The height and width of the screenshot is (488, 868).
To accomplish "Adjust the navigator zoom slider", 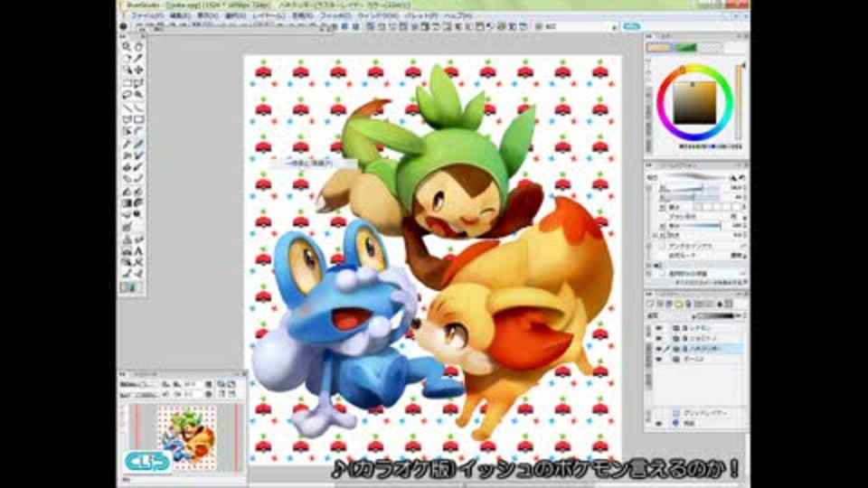I will [146, 385].
